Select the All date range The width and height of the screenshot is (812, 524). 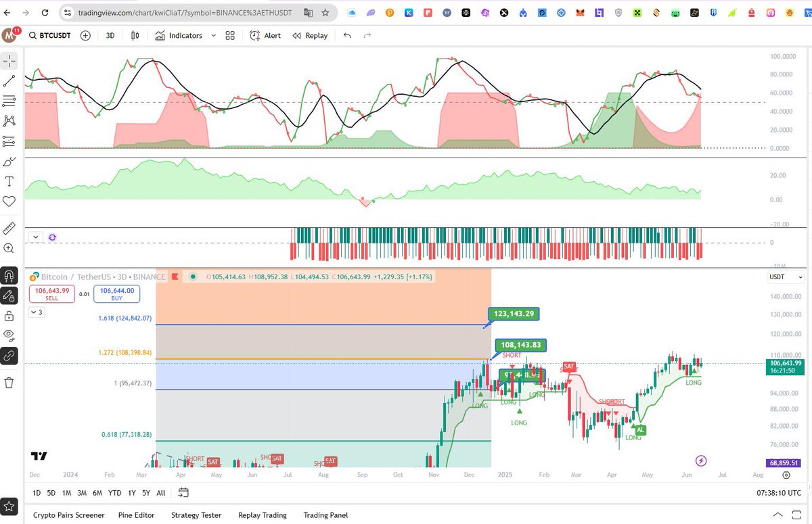[x=161, y=493]
